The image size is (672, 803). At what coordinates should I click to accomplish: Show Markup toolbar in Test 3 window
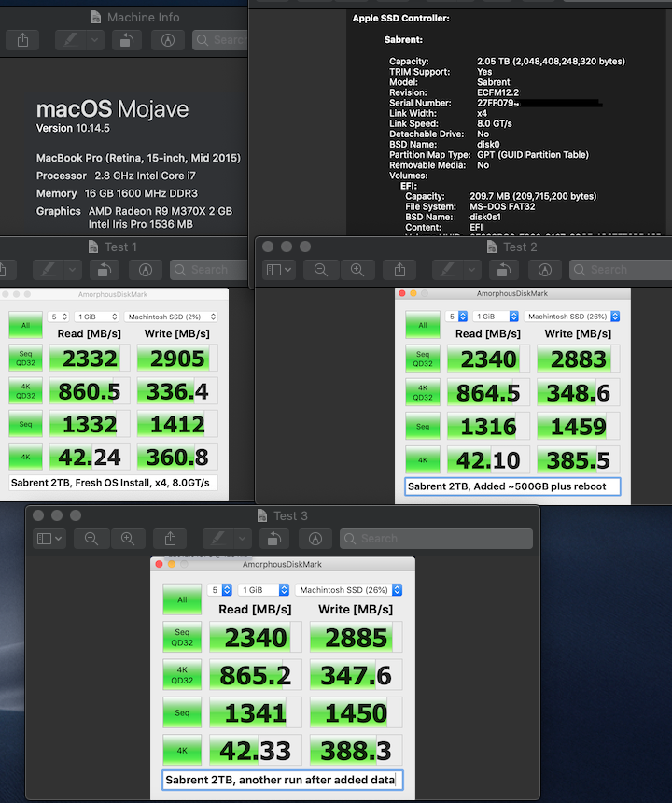point(315,538)
